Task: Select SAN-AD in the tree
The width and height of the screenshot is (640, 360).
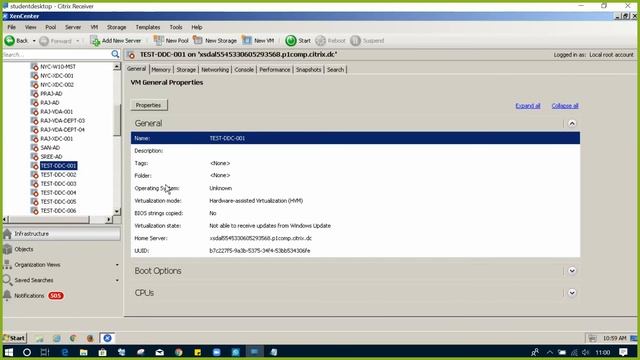Action: (x=50, y=147)
